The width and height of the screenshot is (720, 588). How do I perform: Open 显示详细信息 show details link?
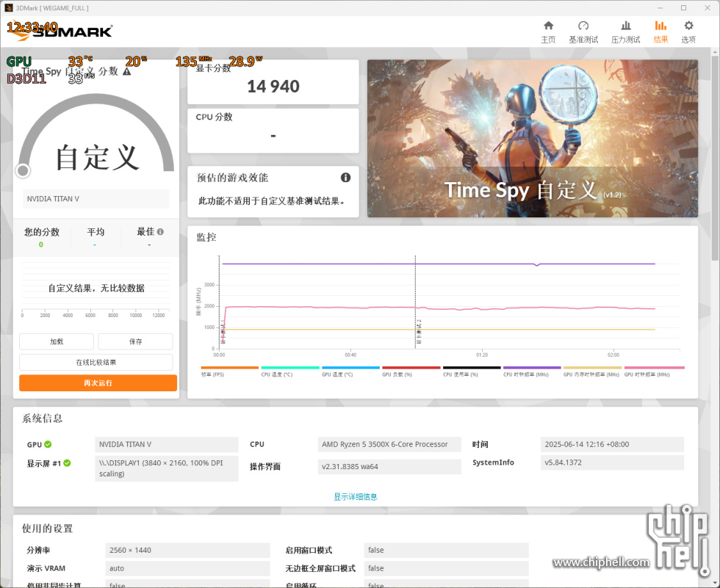(356, 497)
